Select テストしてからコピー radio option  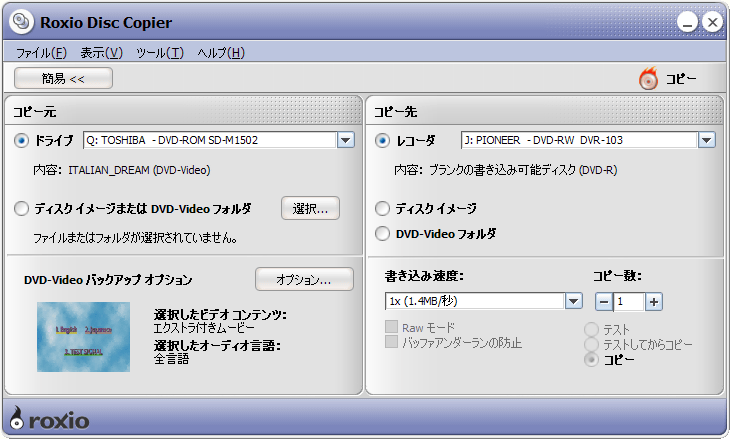coord(591,344)
